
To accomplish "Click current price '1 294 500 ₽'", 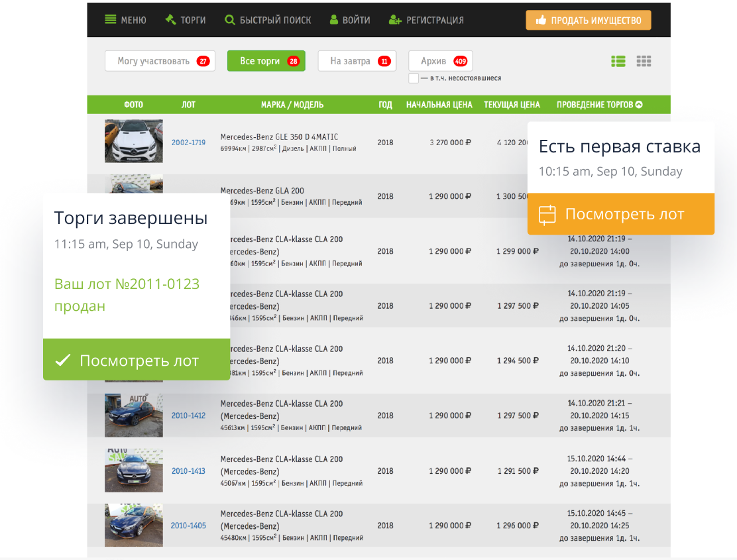I will point(518,361).
